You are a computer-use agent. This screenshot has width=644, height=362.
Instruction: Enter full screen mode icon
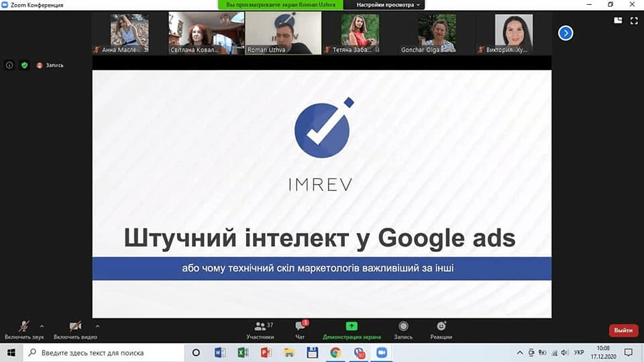634,21
